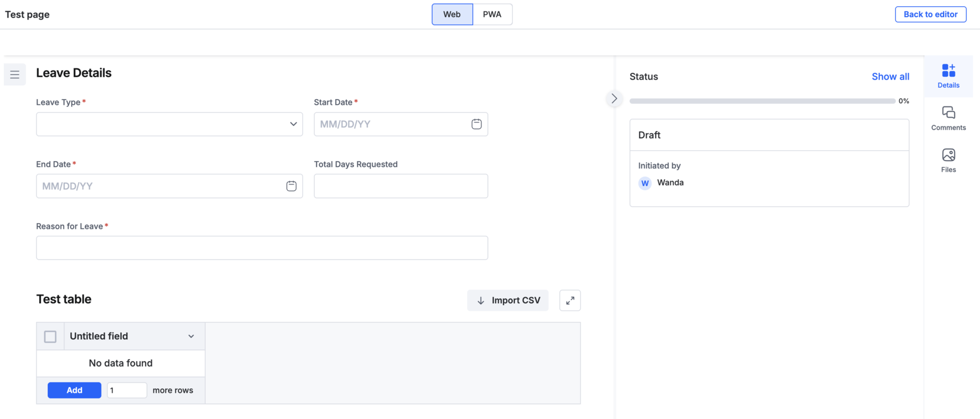Click the Import CSV button
The image size is (980, 419).
click(x=508, y=301)
